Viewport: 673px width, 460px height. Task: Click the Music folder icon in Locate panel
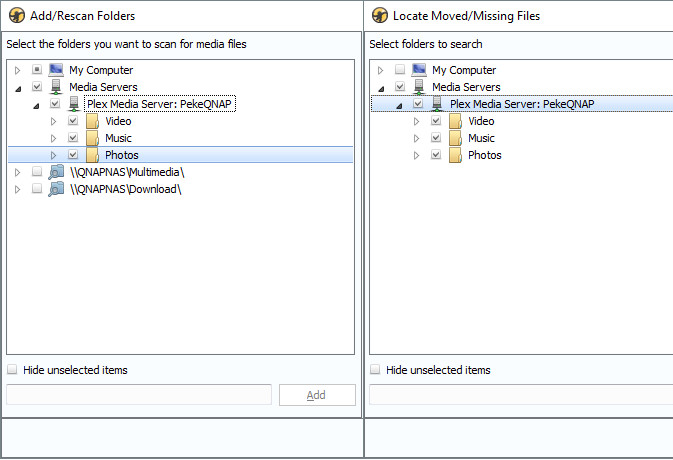[456, 138]
